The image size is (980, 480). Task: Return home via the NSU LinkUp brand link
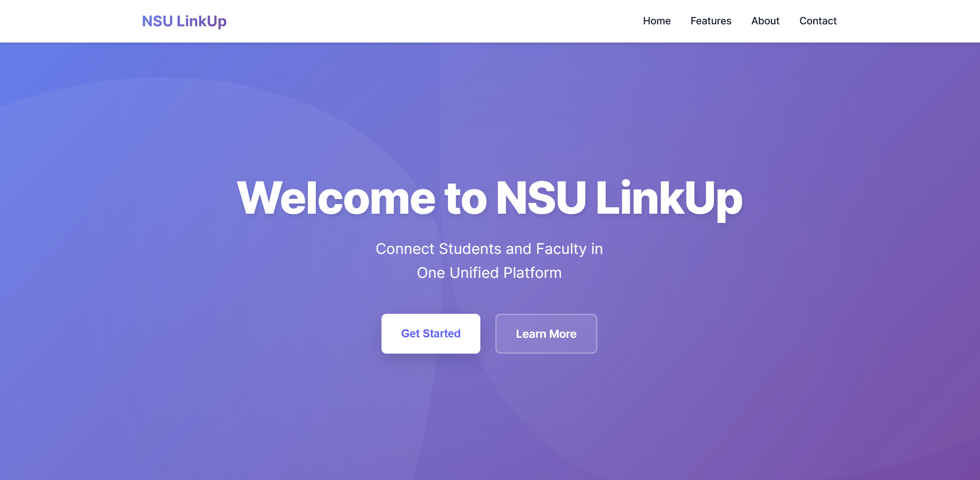pyautogui.click(x=184, y=21)
